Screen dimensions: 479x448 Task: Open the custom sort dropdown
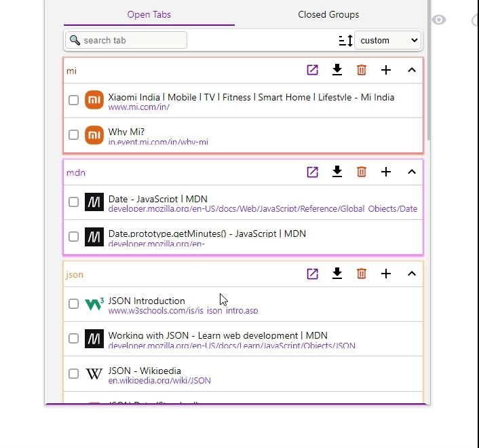tap(388, 40)
